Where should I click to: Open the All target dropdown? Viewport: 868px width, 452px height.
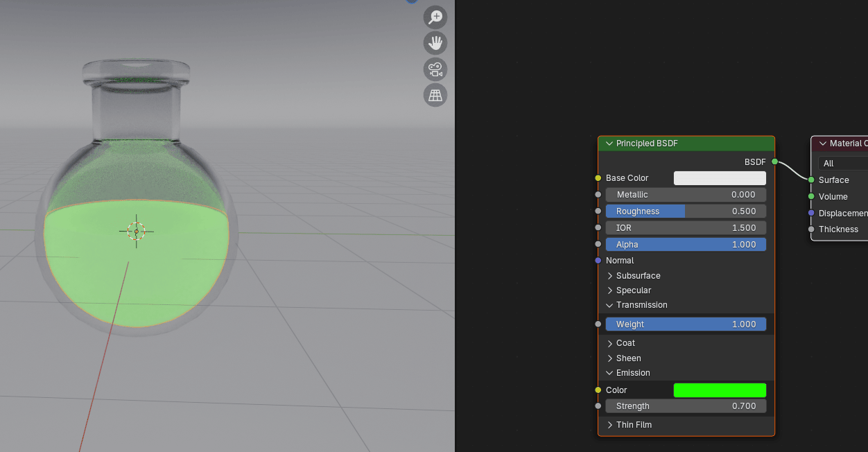point(842,164)
